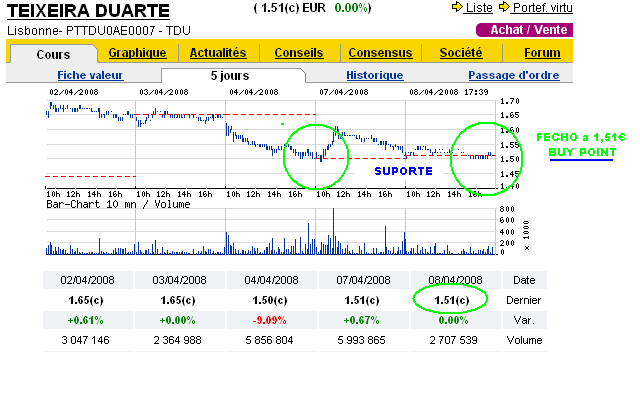Viewport: 640px width, 400px height.
Task: Click the Var. row label
Action: 524,320
